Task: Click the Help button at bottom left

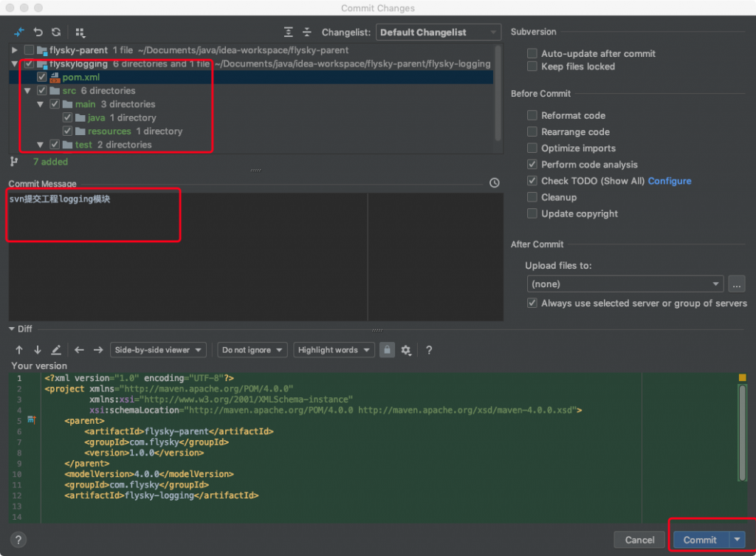Action: (x=18, y=540)
